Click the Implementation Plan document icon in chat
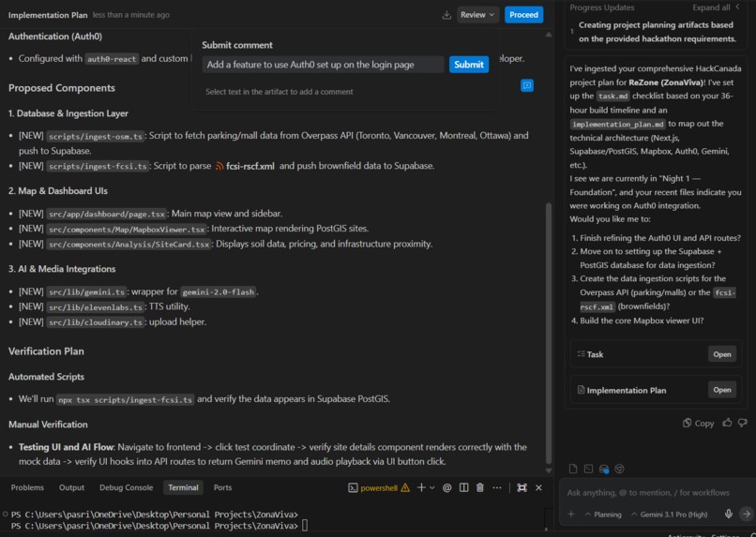Screen dimensions: 756x537 pos(581,390)
